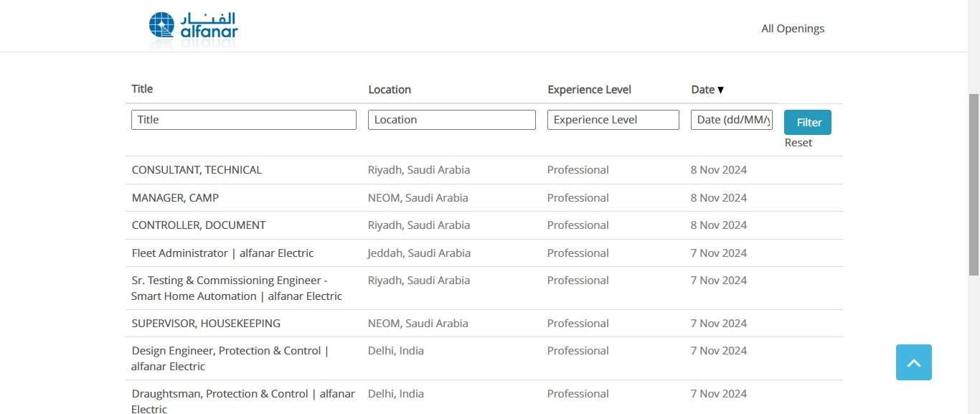The image size is (980, 414).
Task: Open Fleet Administrator job listing
Action: [222, 253]
